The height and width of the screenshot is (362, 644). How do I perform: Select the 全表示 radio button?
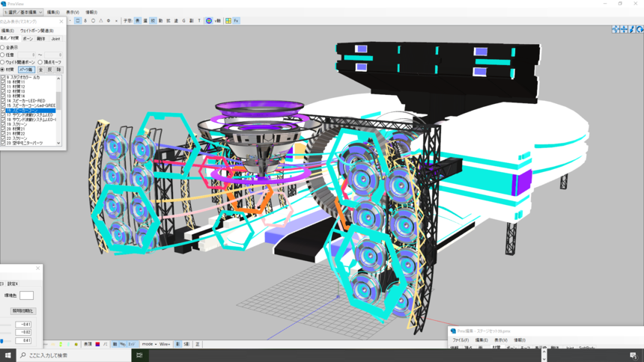(x=3, y=47)
